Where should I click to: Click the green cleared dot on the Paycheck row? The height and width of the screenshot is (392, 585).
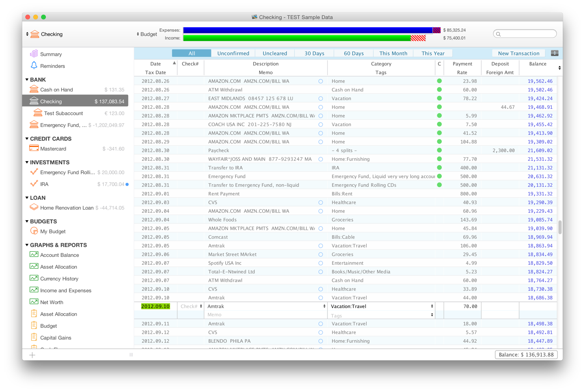click(439, 150)
